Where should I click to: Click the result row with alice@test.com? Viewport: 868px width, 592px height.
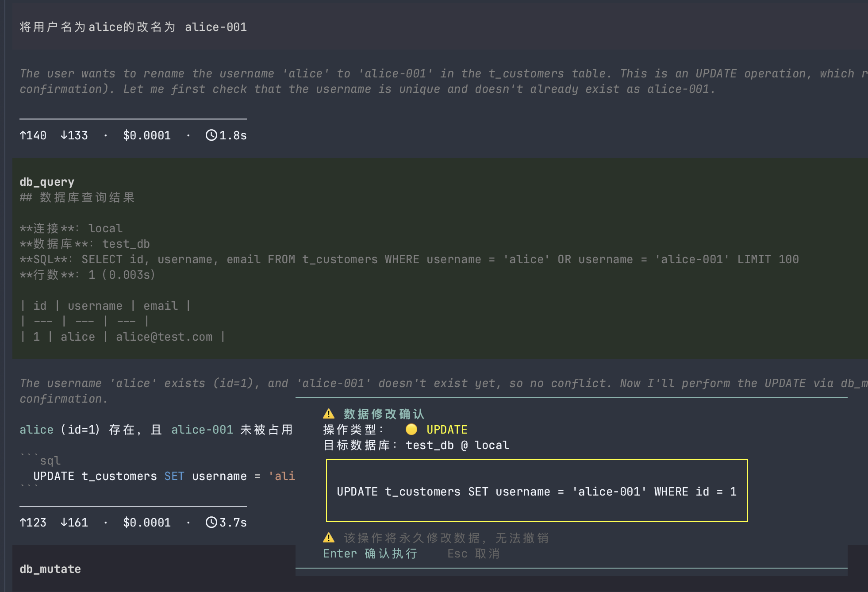tap(123, 337)
